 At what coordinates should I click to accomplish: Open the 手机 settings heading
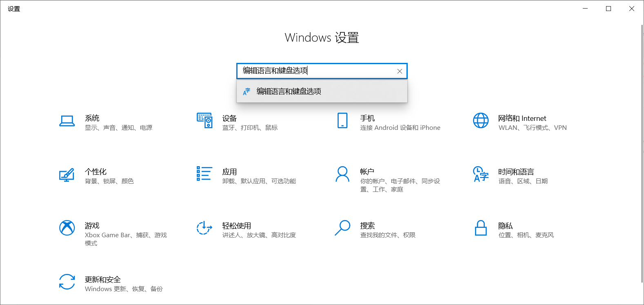[367, 118]
